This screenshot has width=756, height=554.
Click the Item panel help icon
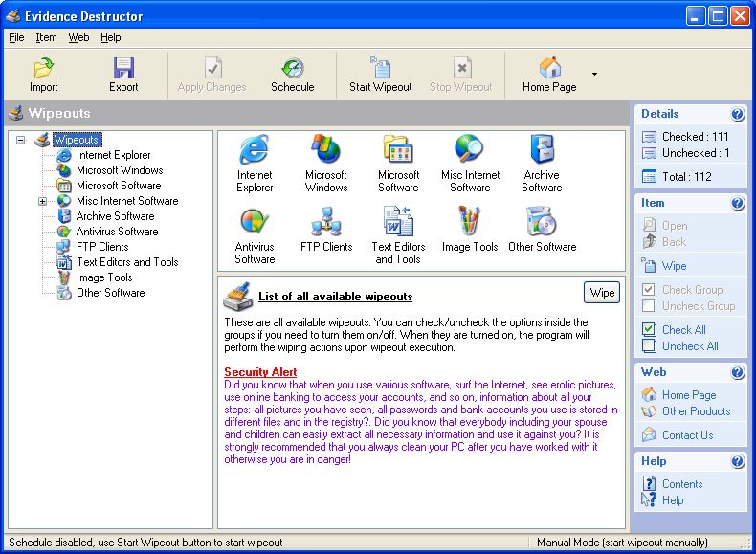coord(738,203)
